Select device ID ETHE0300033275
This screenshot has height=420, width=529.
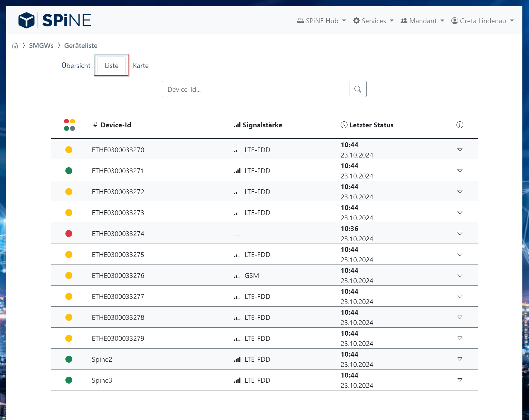tap(118, 255)
